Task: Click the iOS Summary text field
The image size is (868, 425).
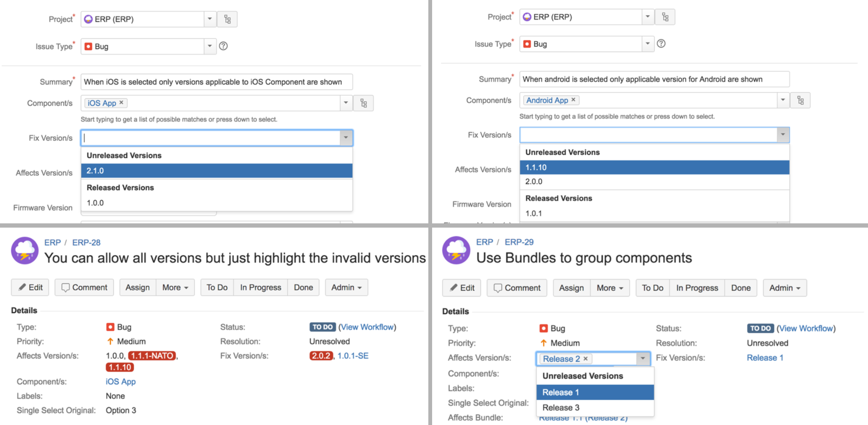Action: click(217, 82)
